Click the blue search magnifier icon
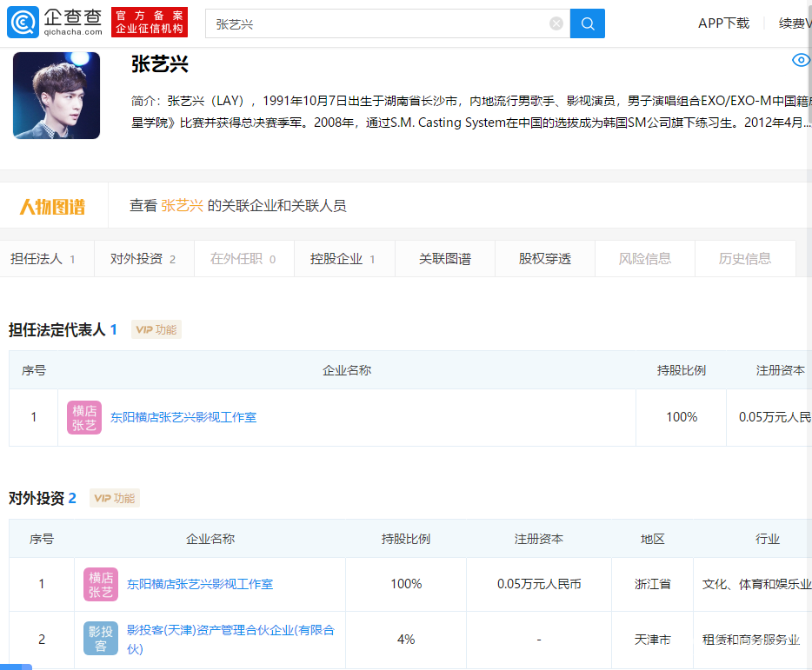Image resolution: width=812 pixels, height=670 pixels. coord(587,23)
